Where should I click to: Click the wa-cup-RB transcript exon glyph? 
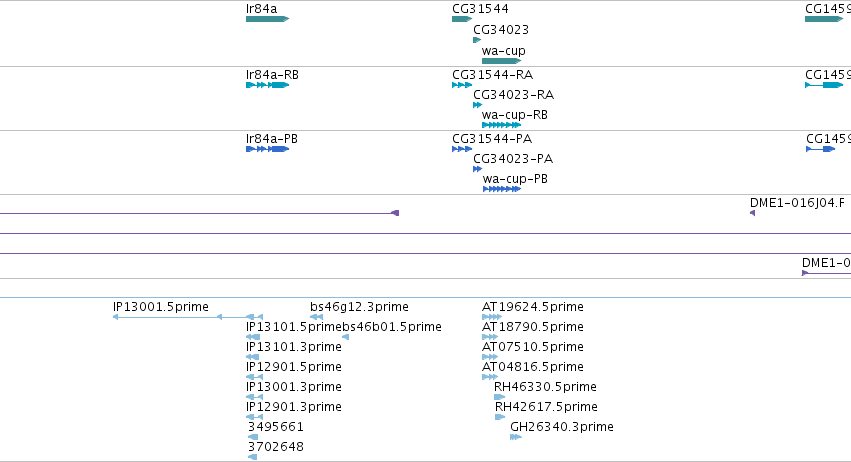click(501, 125)
